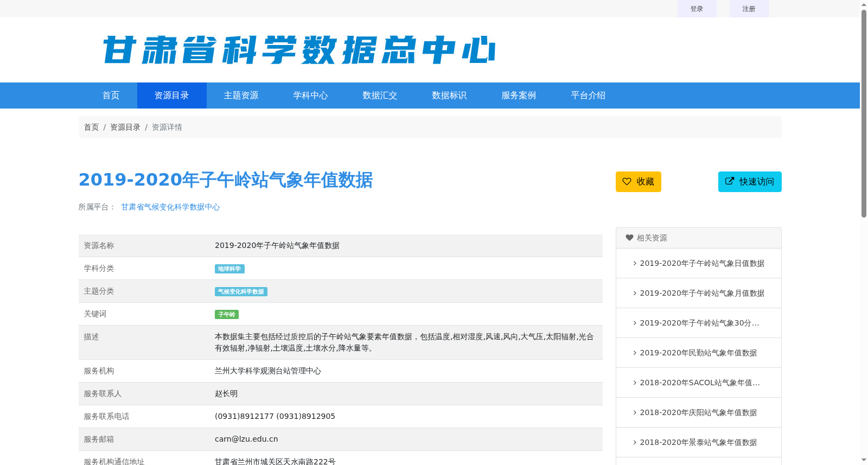Click chevron before 2019-2020年子午岭站气象30分
This screenshot has width=868, height=465.
pyautogui.click(x=635, y=323)
